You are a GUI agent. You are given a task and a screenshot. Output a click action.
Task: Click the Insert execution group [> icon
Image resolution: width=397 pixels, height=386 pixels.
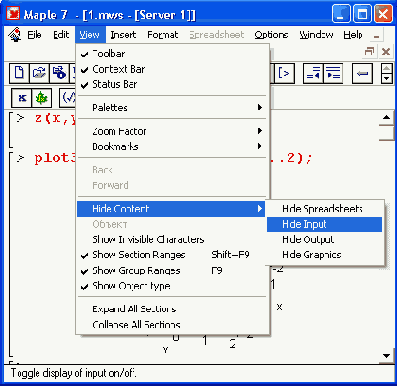(284, 73)
